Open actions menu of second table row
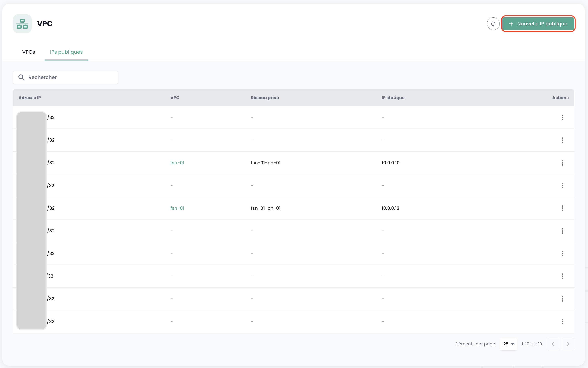 coord(562,140)
